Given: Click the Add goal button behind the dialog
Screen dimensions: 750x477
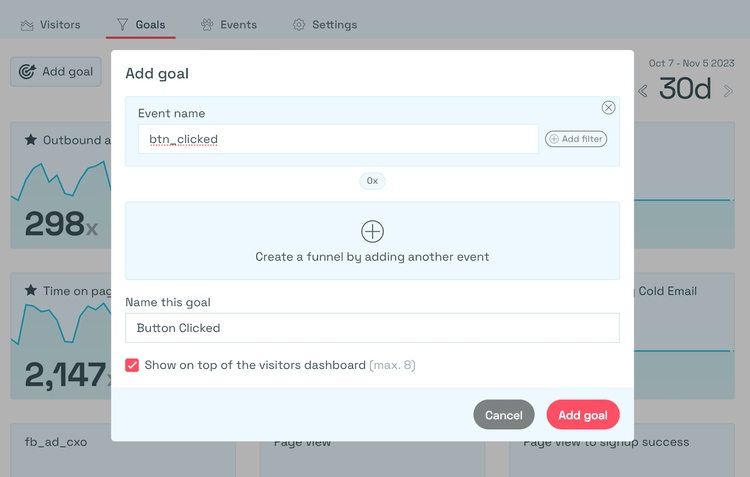Looking at the screenshot, I should (56, 72).
